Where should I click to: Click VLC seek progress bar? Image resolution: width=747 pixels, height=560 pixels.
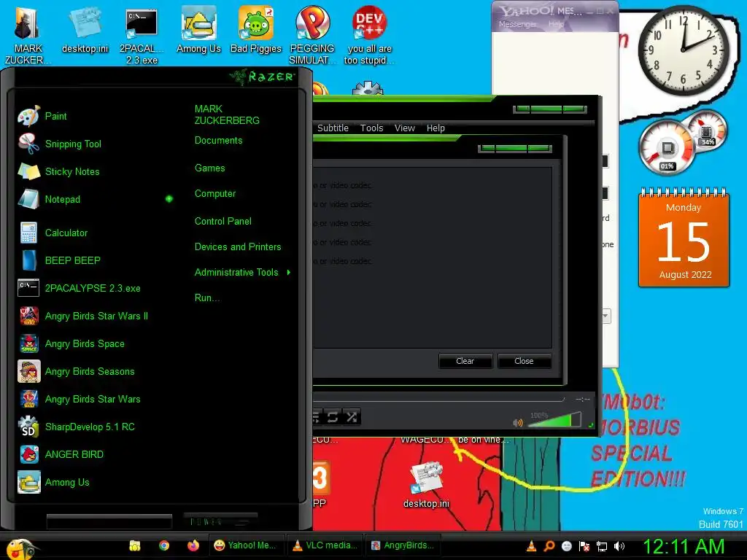pyautogui.click(x=438, y=400)
